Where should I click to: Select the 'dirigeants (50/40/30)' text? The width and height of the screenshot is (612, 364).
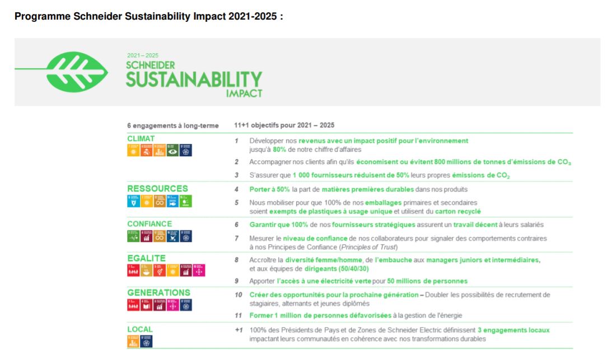tap(337, 269)
